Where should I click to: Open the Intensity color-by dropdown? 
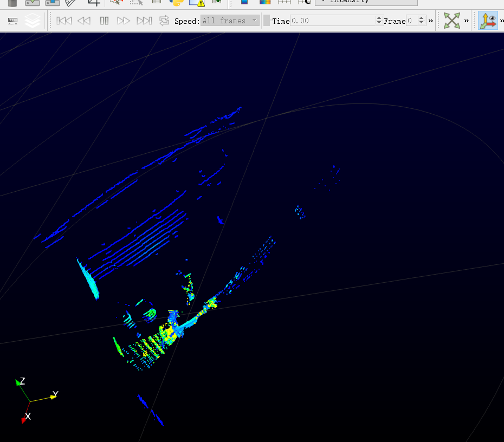click(x=366, y=2)
